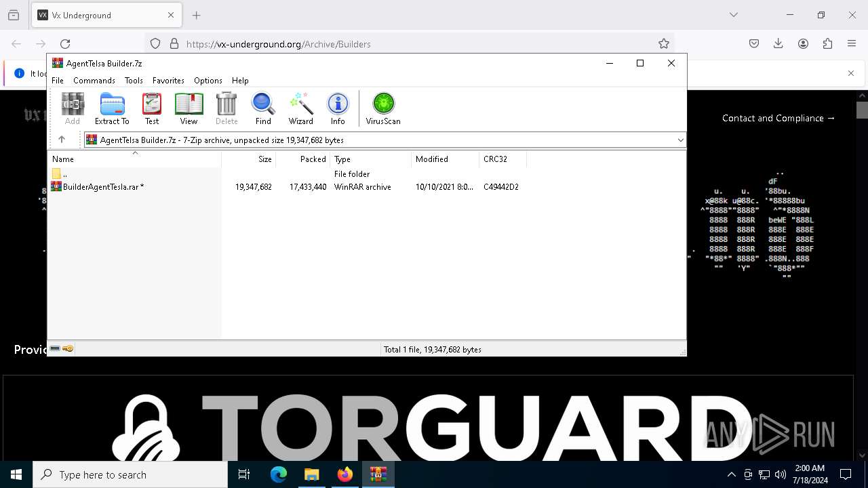The image size is (868, 488).
Task: Dismiss the Firefox notification bar
Action: [851, 73]
